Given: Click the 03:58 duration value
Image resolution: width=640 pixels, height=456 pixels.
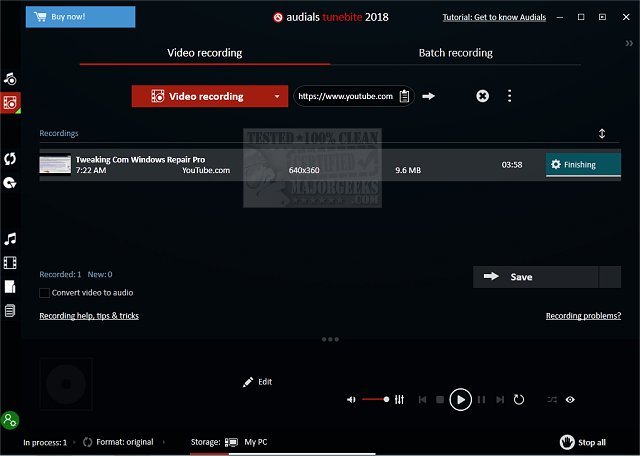Looking at the screenshot, I should click(512, 165).
